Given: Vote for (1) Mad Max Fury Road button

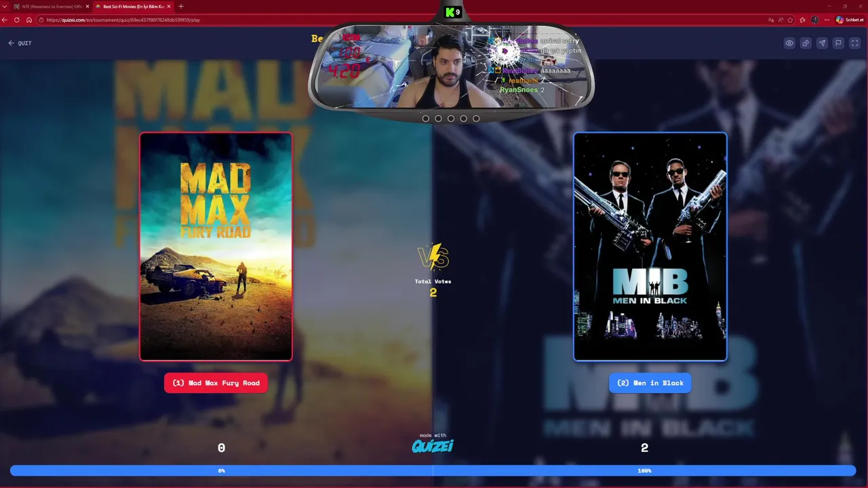Looking at the screenshot, I should click(216, 383).
